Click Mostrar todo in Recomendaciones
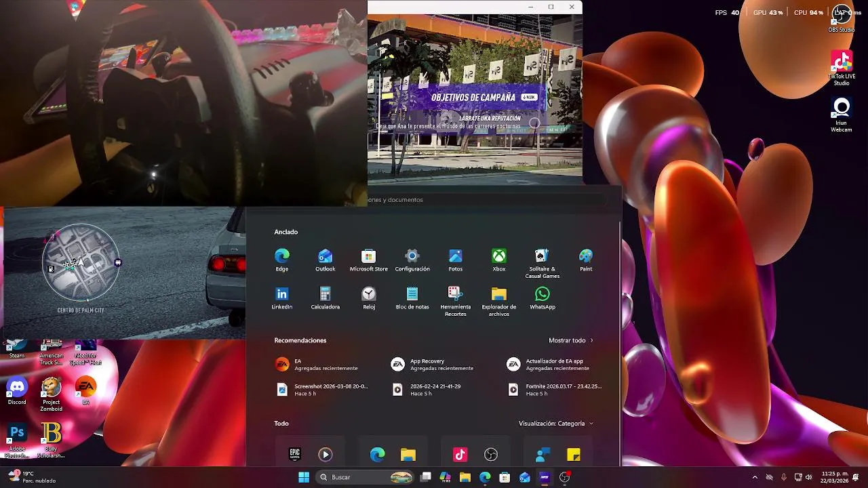Screen dimensions: 868x488 [571, 340]
